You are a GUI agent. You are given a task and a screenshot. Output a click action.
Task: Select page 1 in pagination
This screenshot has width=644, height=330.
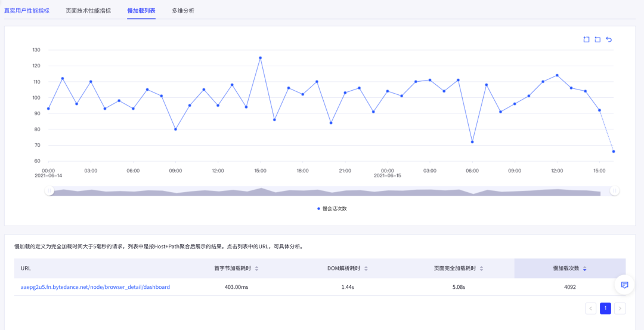pos(605,309)
